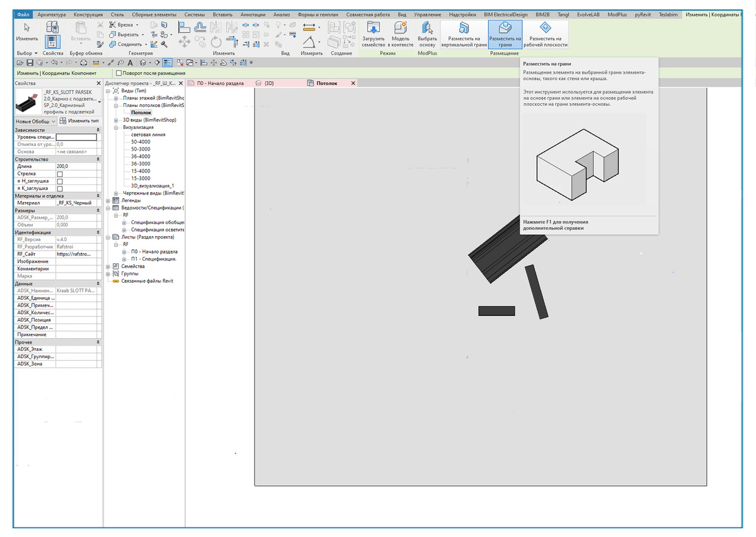
Task: Tick the Н_заглушка checkbox
Action: click(60, 181)
